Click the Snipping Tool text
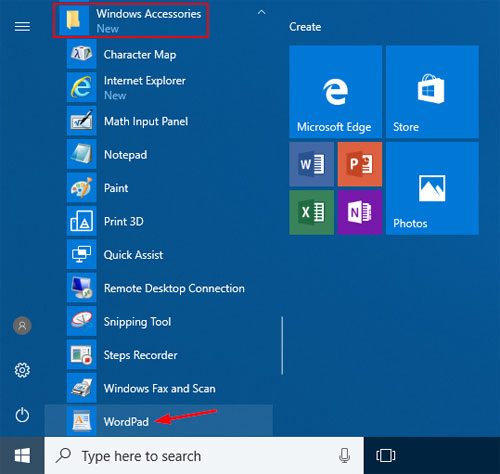Viewport: 500px width, 474px height. (137, 322)
